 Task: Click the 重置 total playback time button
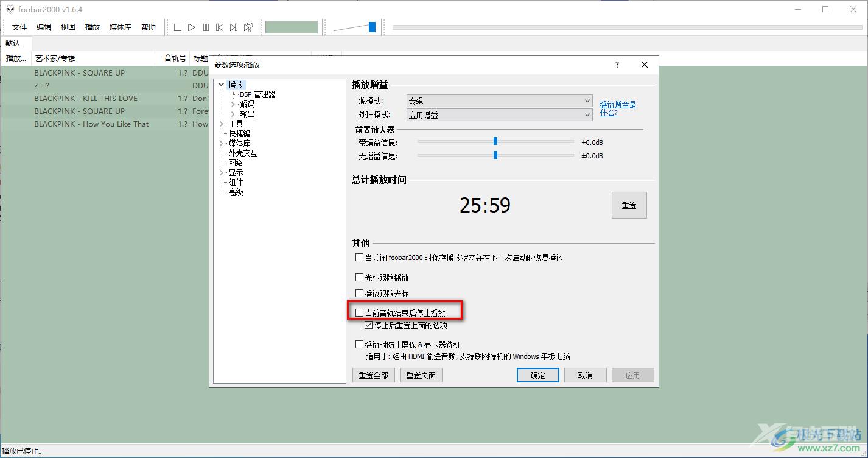pos(629,205)
